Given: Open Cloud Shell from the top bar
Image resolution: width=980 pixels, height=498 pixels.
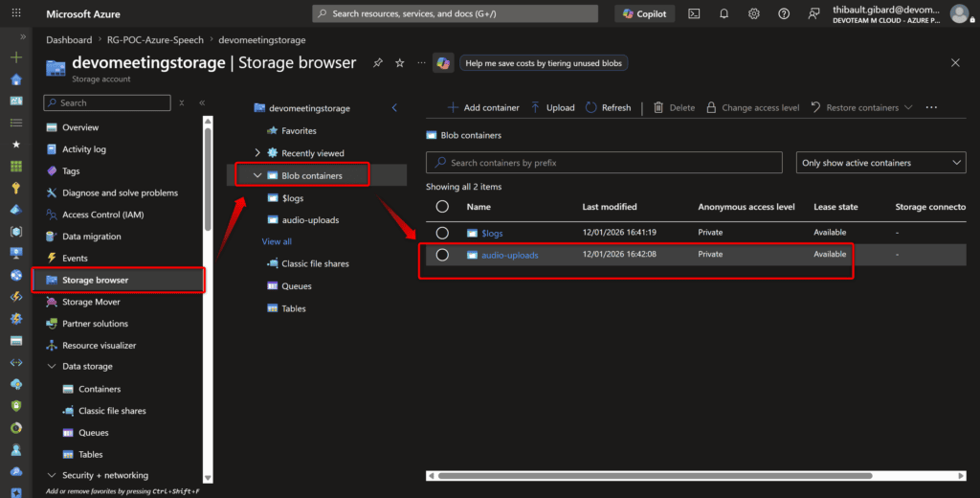Looking at the screenshot, I should point(694,13).
